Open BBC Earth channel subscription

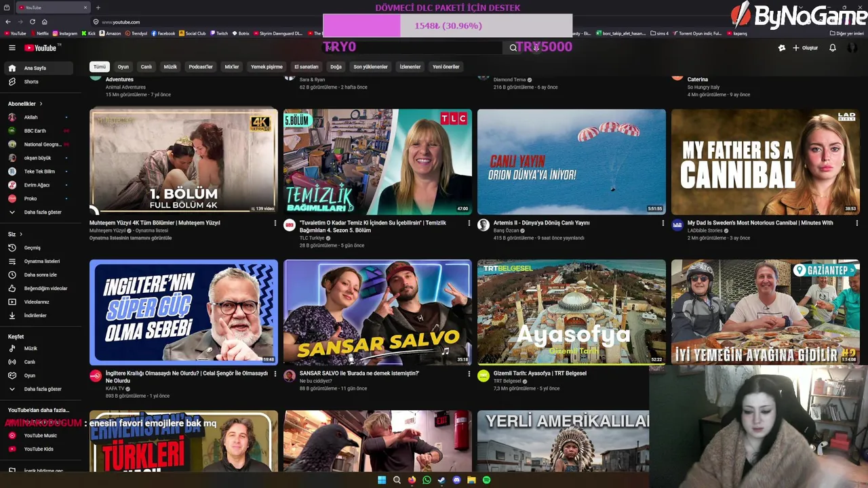click(x=38, y=131)
